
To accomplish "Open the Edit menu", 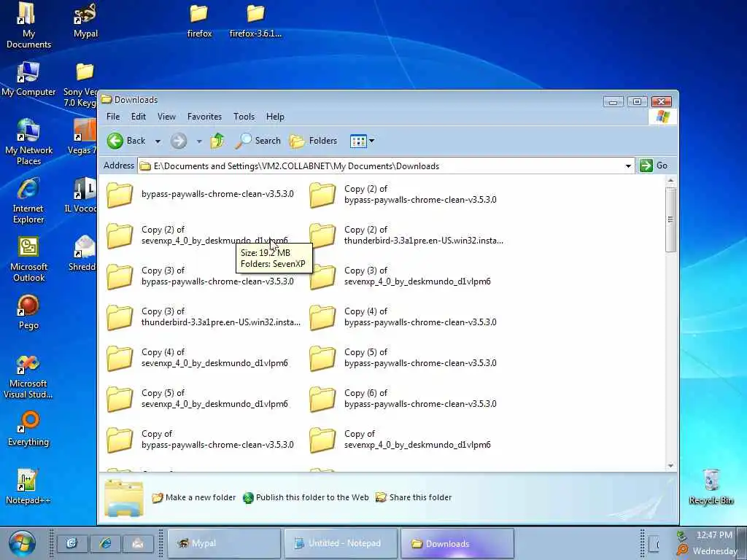I will tap(138, 117).
